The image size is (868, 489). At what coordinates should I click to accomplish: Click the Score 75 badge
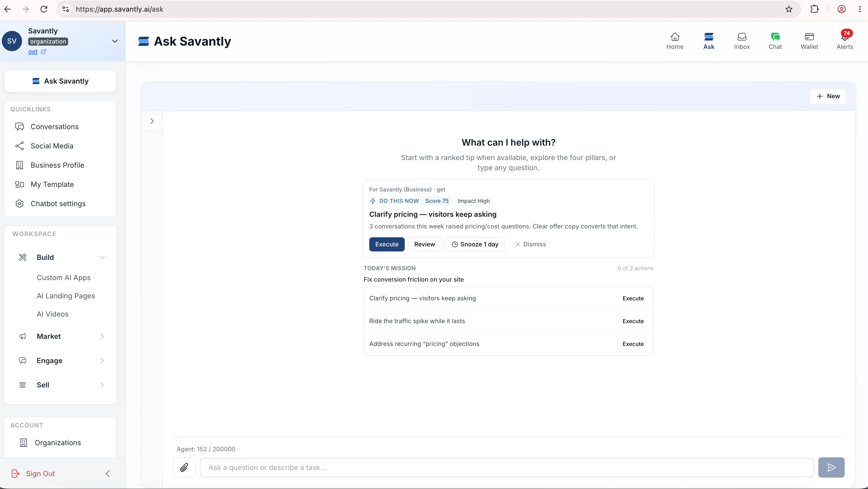click(x=437, y=201)
